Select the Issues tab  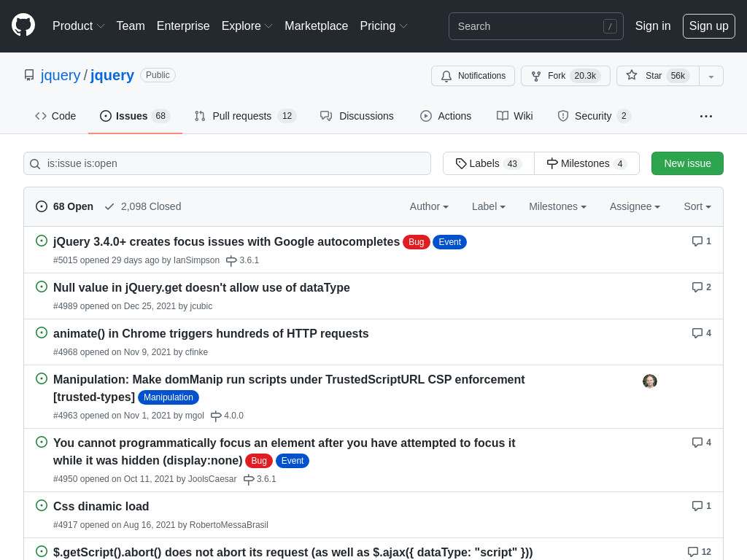click(135, 116)
